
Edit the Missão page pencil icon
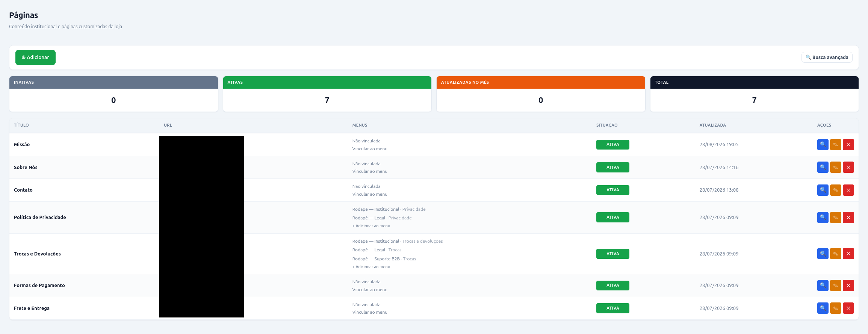point(835,145)
